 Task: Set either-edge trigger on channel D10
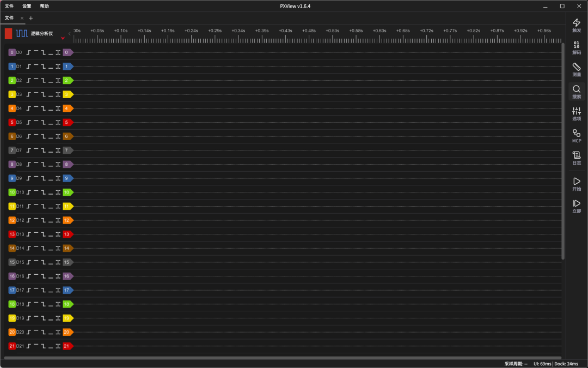click(x=58, y=192)
